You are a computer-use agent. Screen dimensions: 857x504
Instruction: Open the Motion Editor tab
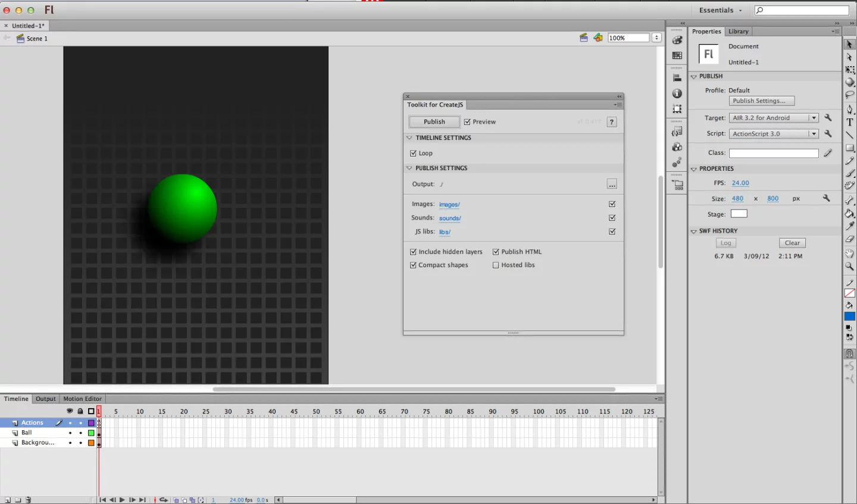tap(83, 399)
